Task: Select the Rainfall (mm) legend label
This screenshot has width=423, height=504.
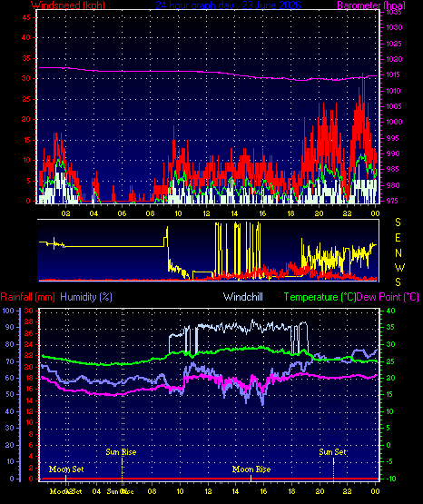Action: [27, 297]
